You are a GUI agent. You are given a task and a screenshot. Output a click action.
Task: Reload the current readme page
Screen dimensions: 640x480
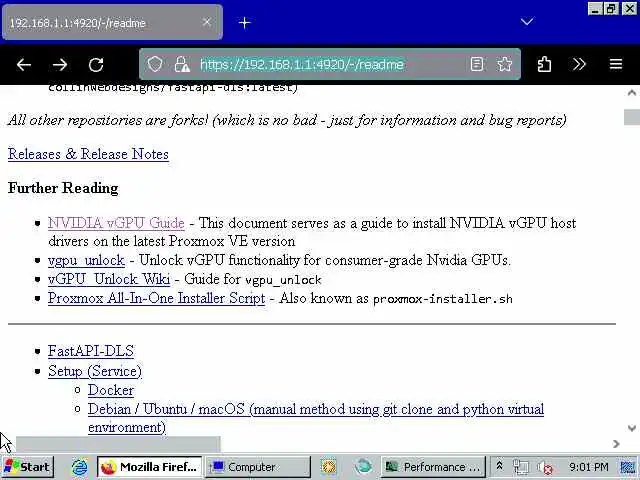click(96, 64)
